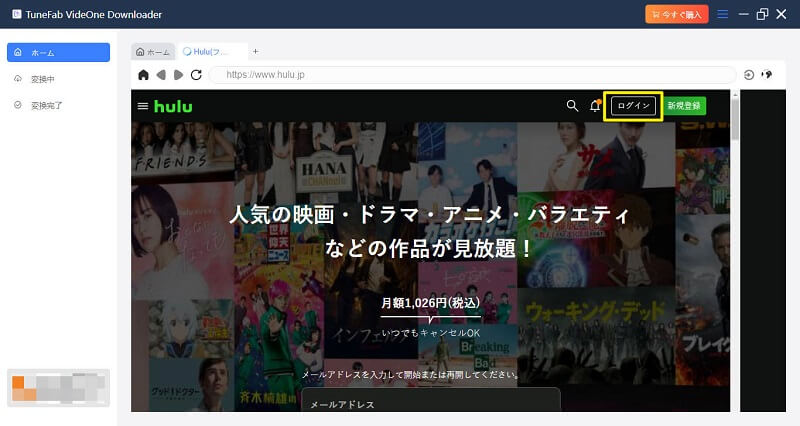Switch to the ホーム browser tab

153,52
